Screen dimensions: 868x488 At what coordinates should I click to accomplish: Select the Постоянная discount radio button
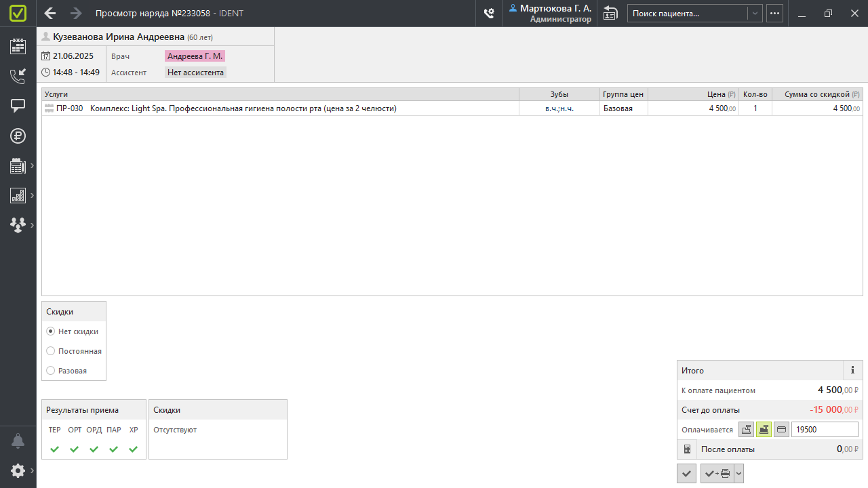(50, 351)
